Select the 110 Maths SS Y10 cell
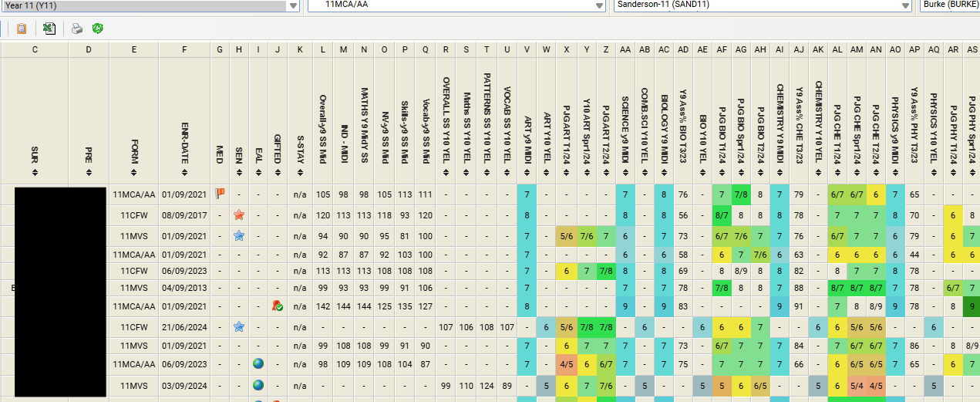Viewport: 980px width, 402px height. (466, 384)
